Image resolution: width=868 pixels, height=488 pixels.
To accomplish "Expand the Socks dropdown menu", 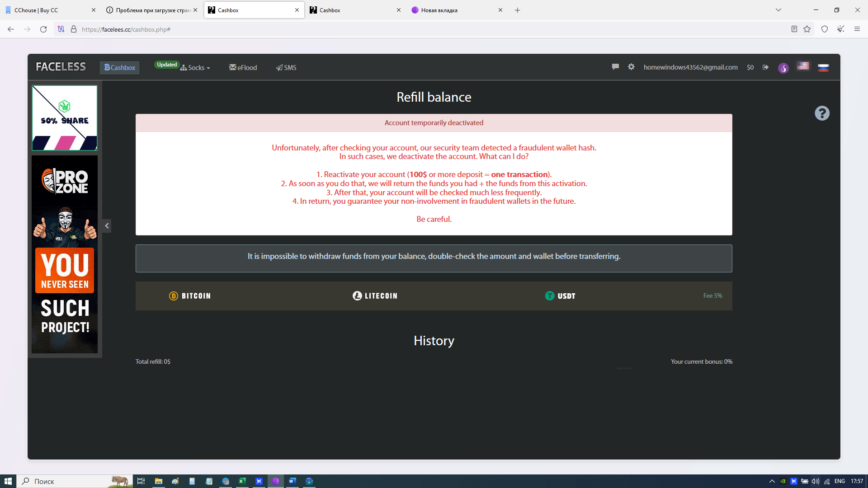I will tap(195, 68).
